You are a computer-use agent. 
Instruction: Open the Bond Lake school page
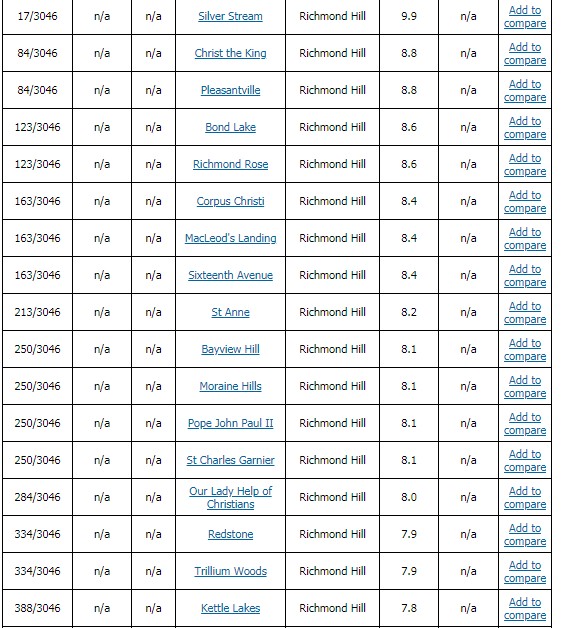coord(230,127)
